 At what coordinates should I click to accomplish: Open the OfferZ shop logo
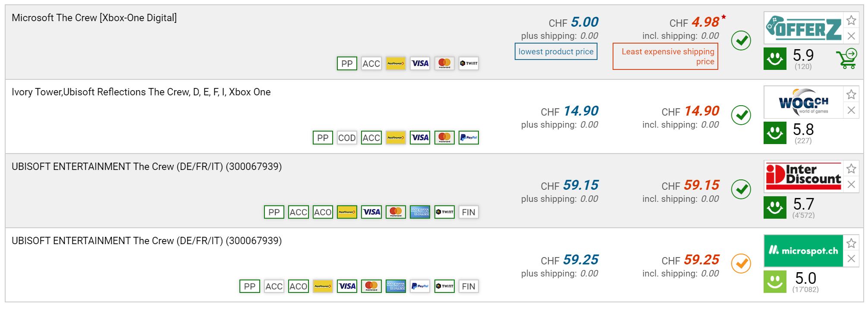[803, 28]
